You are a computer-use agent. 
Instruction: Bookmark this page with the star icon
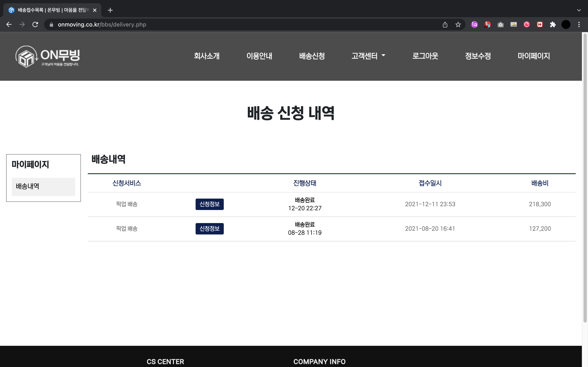click(458, 24)
